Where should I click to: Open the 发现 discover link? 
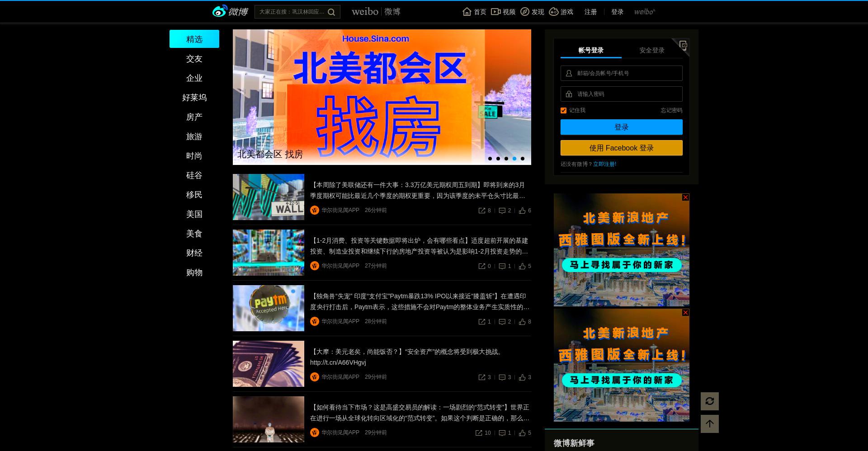point(532,12)
